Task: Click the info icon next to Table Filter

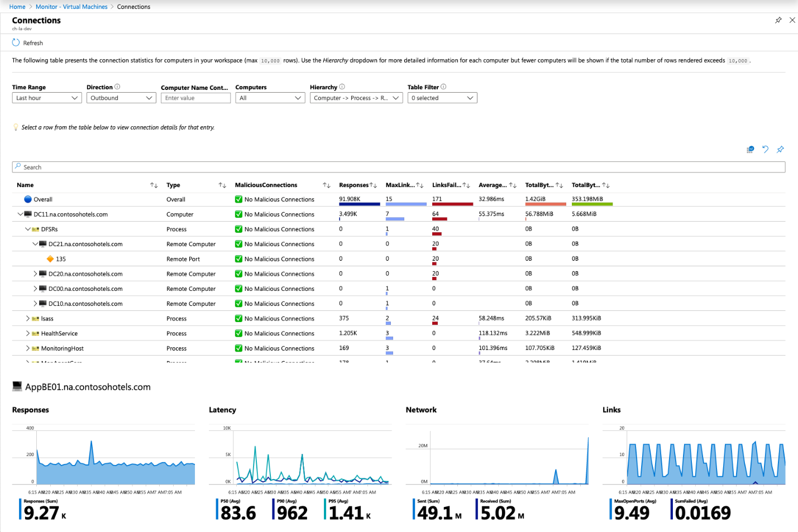Action: (443, 87)
